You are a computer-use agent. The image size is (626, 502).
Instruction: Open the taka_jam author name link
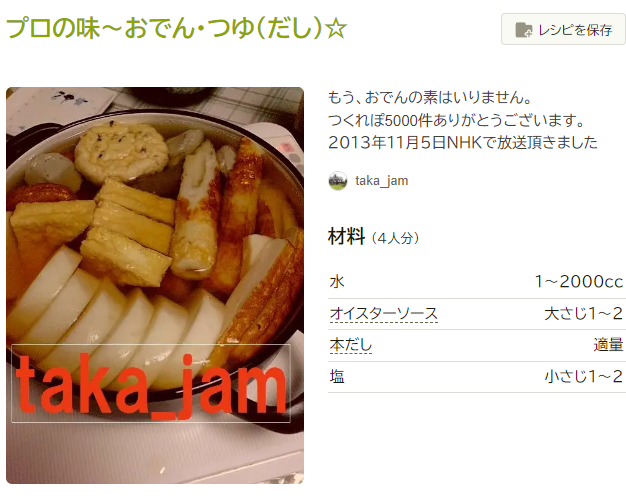(x=382, y=181)
